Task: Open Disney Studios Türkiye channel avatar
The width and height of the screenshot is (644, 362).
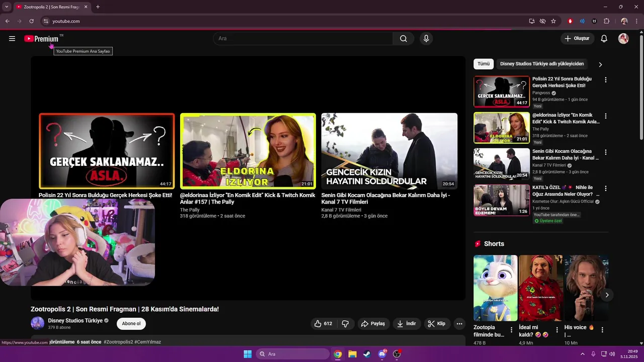Action: [37, 324]
